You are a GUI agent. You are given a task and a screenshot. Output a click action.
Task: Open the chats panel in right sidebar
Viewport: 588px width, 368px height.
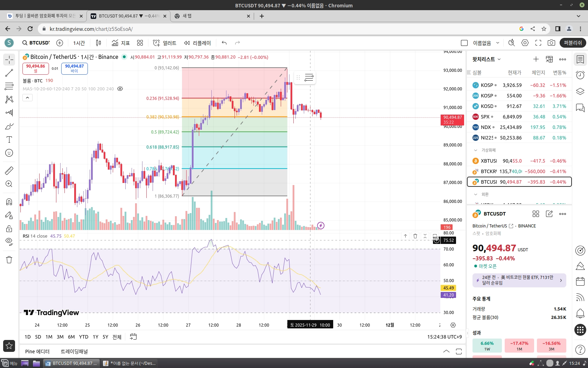tap(580, 107)
